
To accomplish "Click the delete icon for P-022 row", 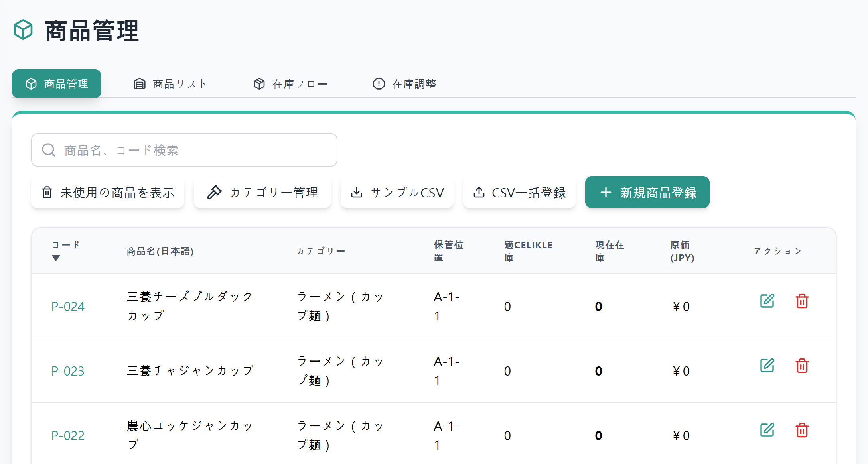I will [802, 430].
